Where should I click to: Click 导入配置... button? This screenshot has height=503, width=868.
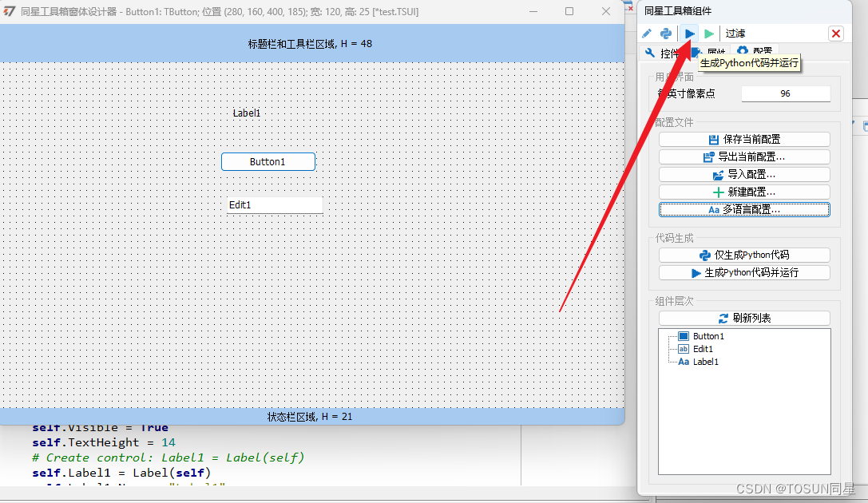(x=744, y=175)
